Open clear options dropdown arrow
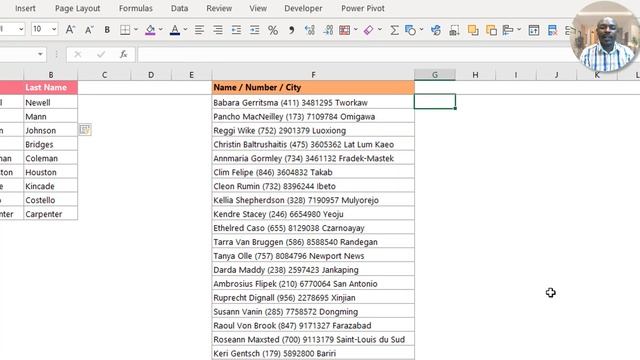 tap(380, 30)
